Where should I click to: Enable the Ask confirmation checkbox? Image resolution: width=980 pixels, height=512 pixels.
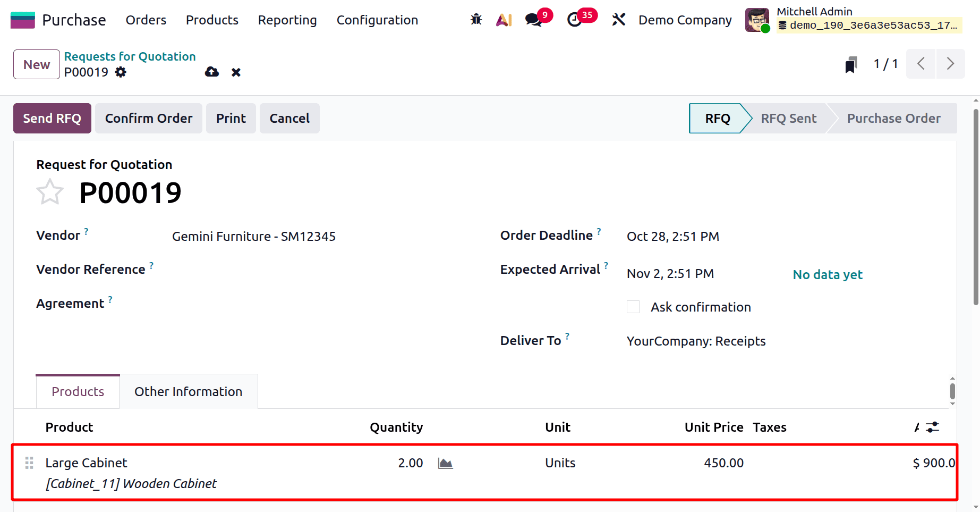pyautogui.click(x=633, y=307)
